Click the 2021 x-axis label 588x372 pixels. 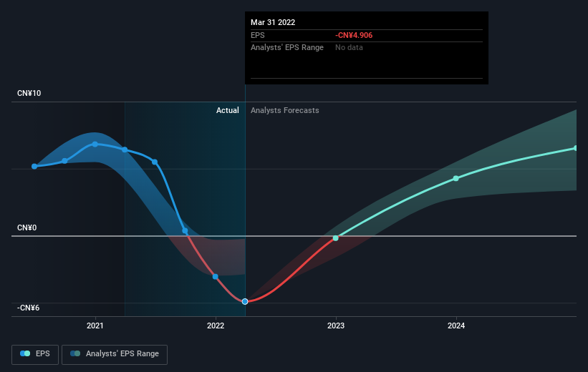click(95, 325)
